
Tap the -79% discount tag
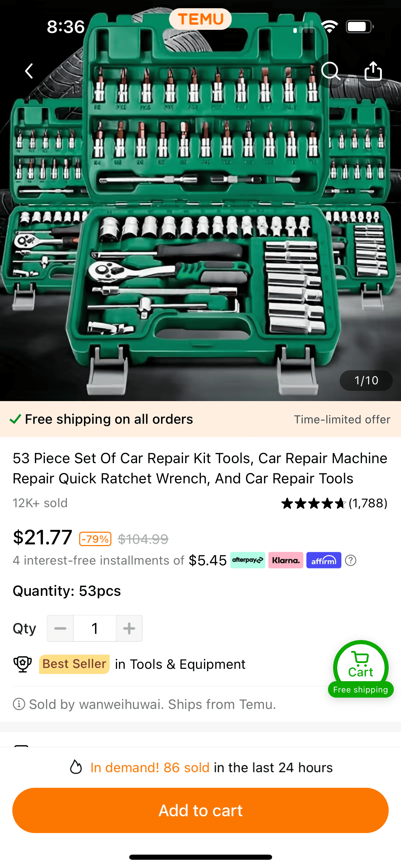(x=96, y=539)
